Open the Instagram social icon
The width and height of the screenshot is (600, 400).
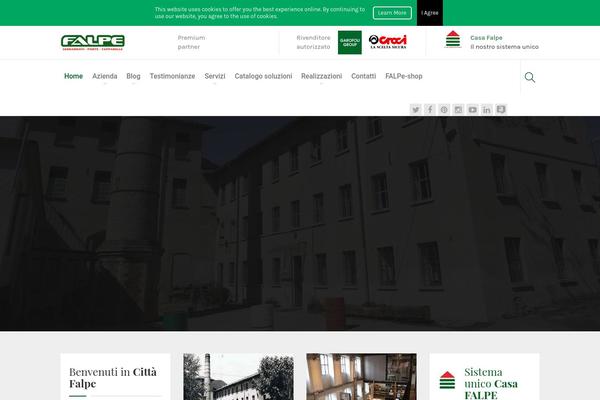click(458, 110)
